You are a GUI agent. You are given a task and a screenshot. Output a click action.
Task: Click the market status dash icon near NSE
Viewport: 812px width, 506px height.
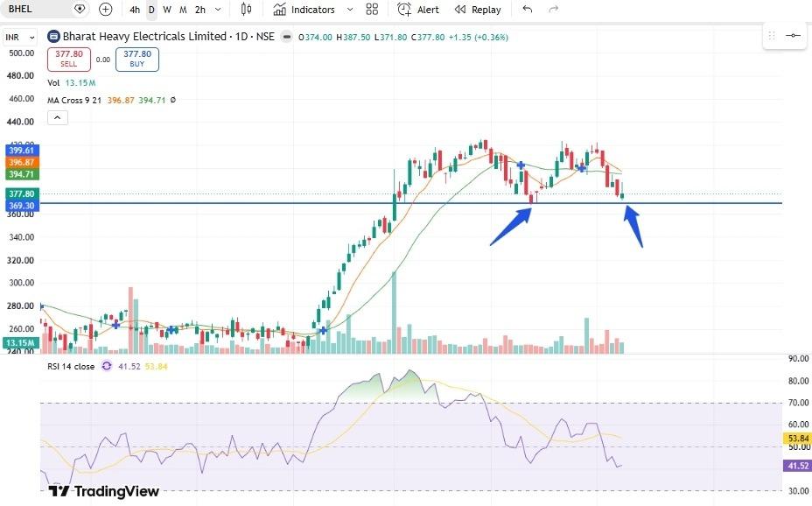pyautogui.click(x=286, y=37)
